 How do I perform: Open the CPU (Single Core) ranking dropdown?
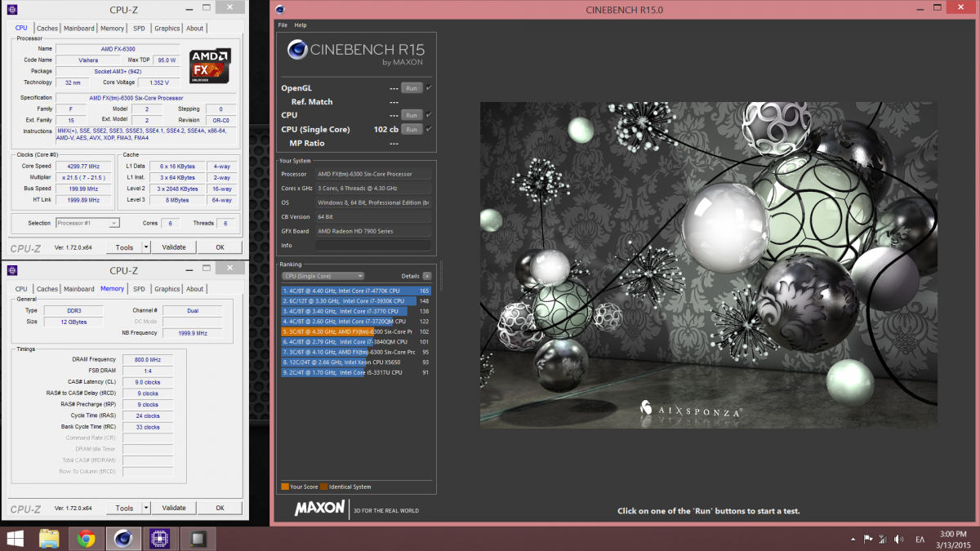pyautogui.click(x=323, y=276)
